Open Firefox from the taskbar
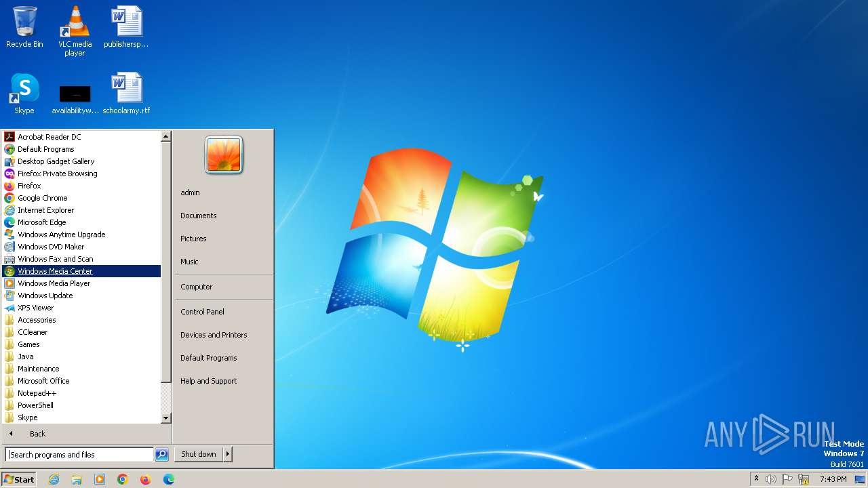This screenshot has height=488, width=868. (145, 479)
